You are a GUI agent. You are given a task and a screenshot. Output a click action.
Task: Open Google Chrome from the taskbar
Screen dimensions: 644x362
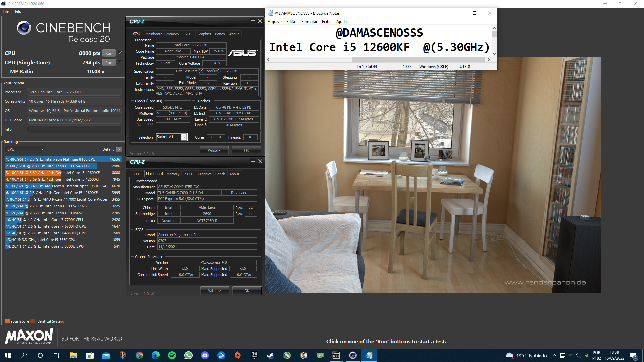pyautogui.click(x=139, y=355)
